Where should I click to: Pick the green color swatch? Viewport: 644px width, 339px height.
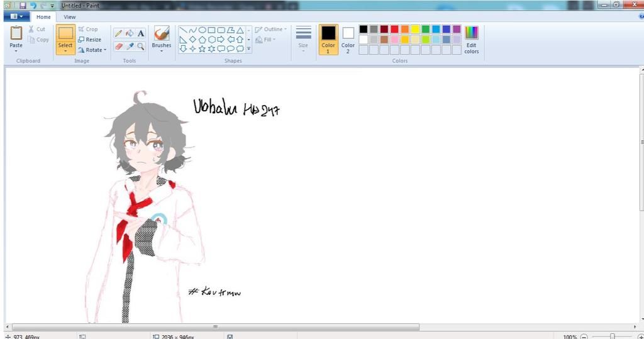[x=426, y=29]
